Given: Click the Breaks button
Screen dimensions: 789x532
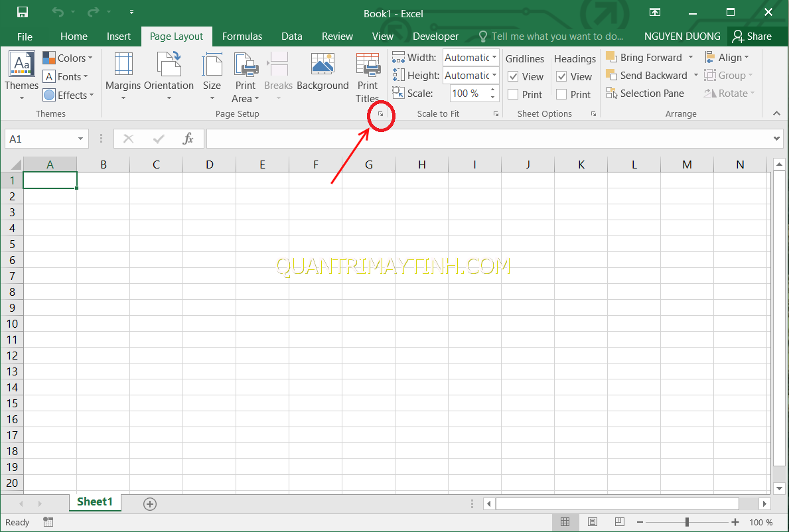Looking at the screenshot, I should tap(278, 76).
